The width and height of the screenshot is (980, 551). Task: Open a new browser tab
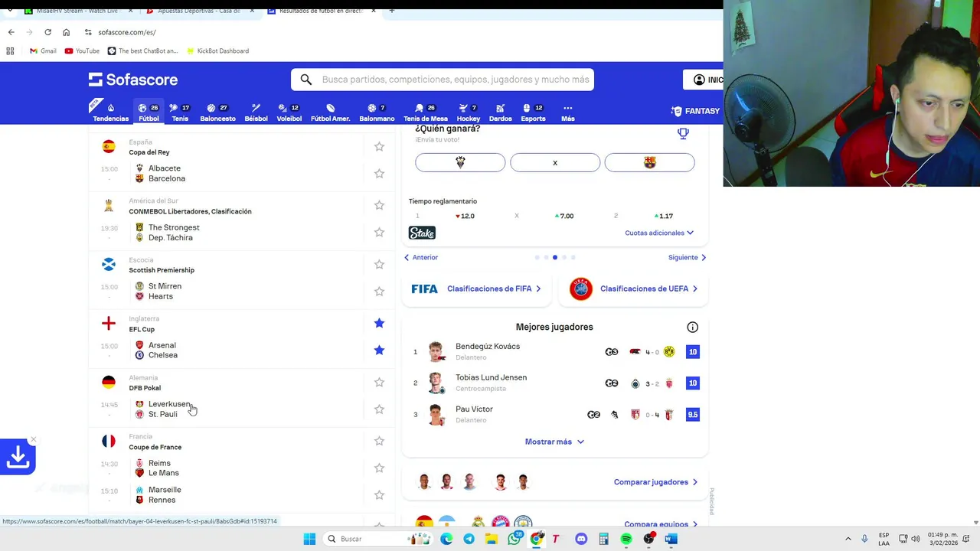click(391, 11)
